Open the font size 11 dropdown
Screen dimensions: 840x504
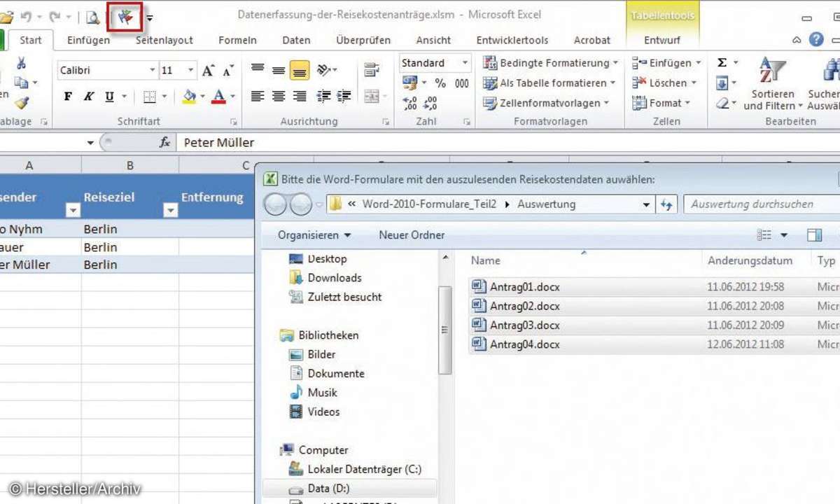[191, 71]
